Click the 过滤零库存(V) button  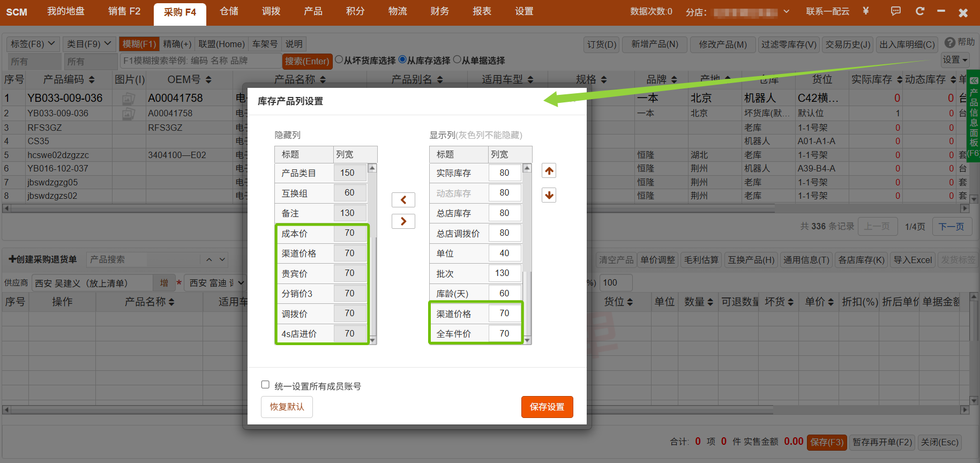pyautogui.click(x=789, y=44)
